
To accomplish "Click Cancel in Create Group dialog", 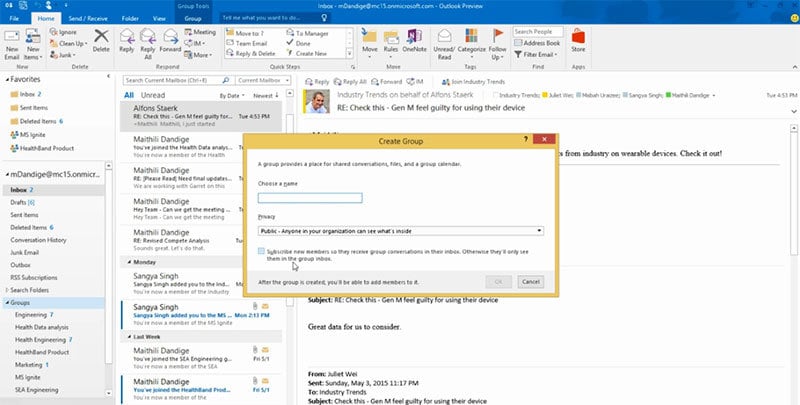I will 531,282.
